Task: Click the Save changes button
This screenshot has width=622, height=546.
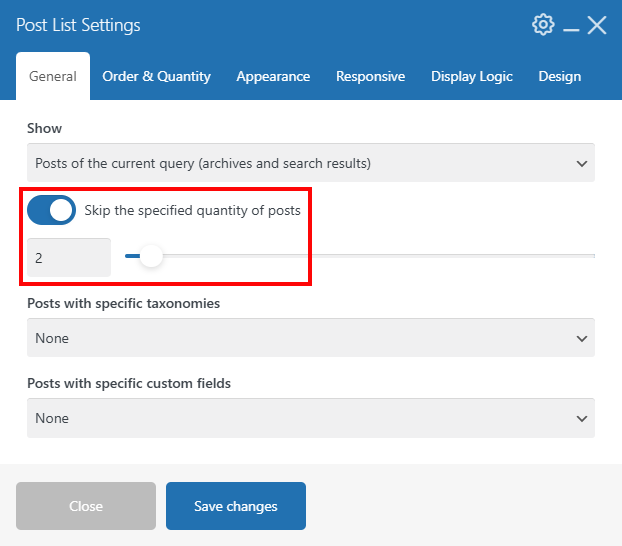Action: point(236,506)
